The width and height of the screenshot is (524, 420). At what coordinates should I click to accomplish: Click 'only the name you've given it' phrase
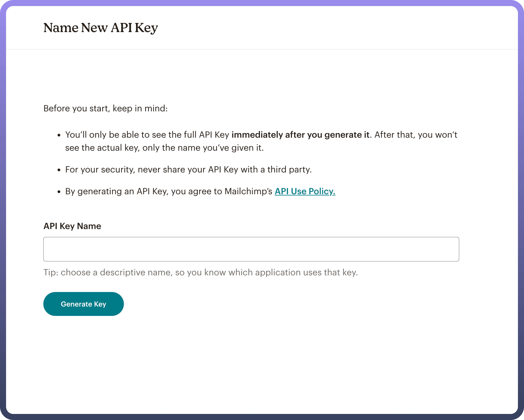(x=203, y=148)
